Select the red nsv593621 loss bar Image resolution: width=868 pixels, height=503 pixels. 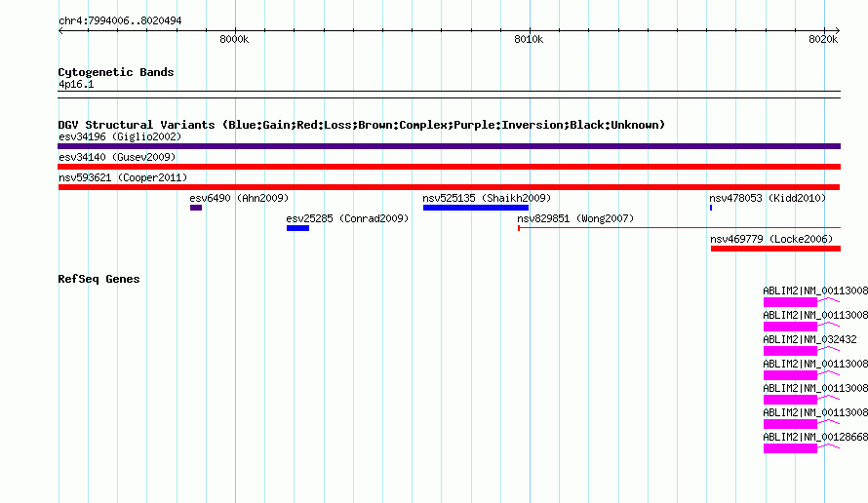pos(449,187)
